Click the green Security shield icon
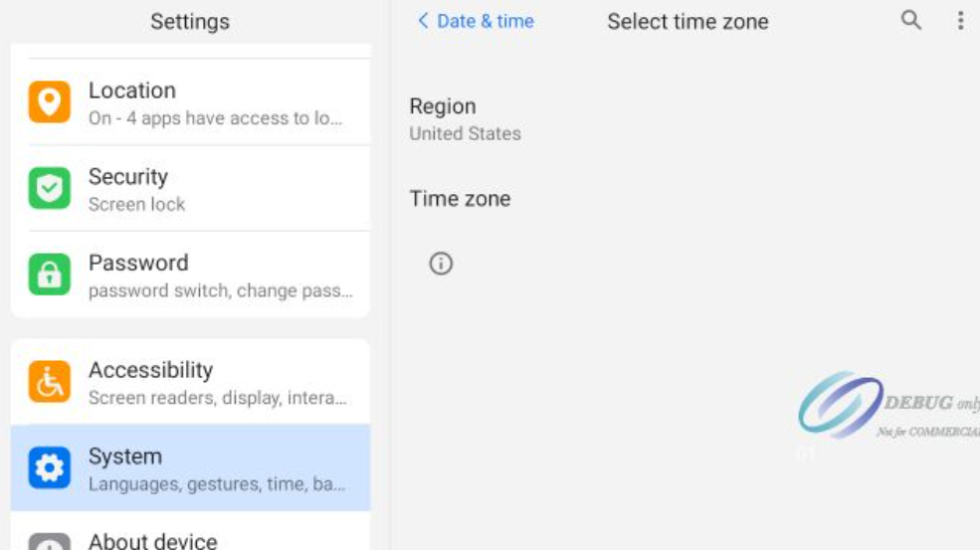Image resolution: width=980 pixels, height=550 pixels. 50,189
